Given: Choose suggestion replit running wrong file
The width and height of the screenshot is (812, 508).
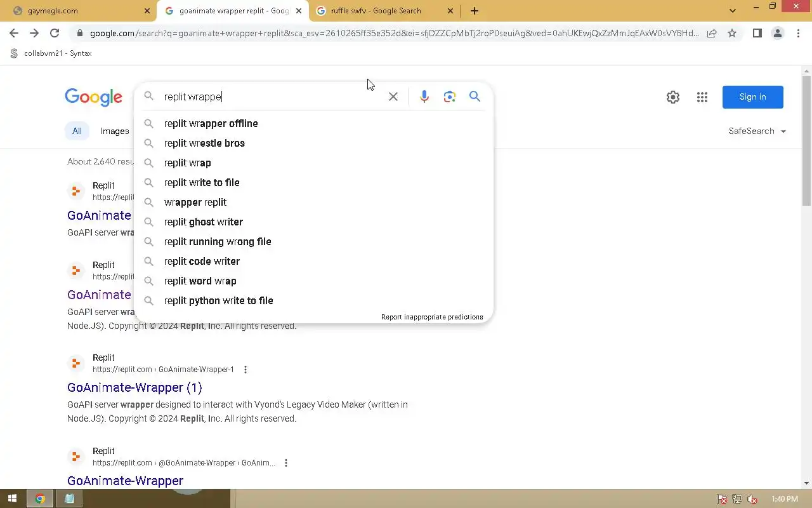Looking at the screenshot, I should coord(314,241).
